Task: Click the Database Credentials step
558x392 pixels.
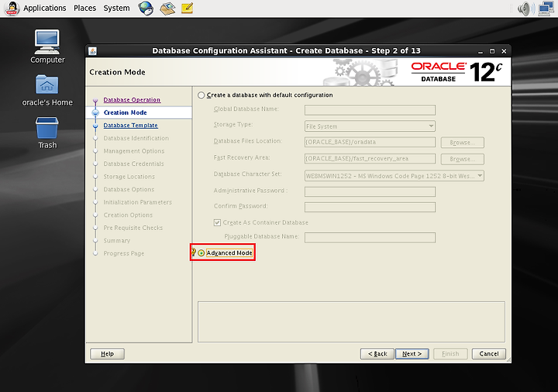Action: tap(133, 163)
